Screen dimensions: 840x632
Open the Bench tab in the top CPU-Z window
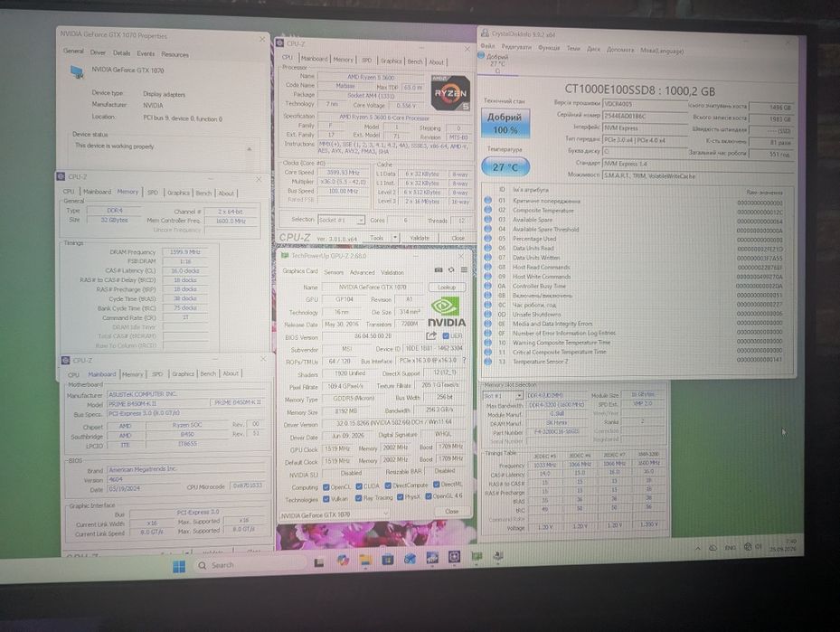pyautogui.click(x=415, y=61)
